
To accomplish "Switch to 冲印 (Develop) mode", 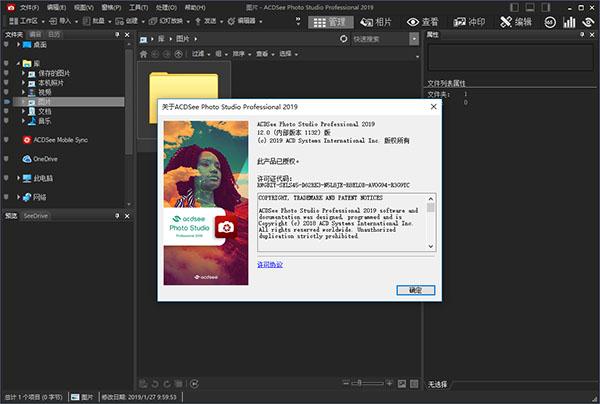I will pos(469,22).
